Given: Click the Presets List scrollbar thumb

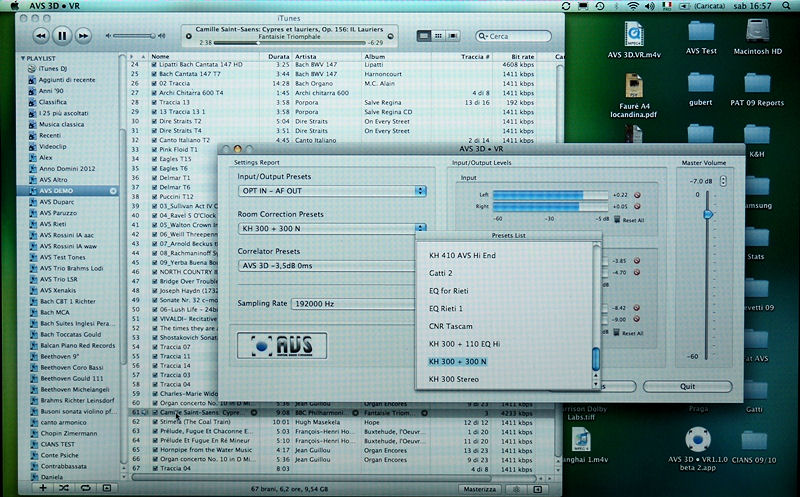Looking at the screenshot, I should 595,359.
